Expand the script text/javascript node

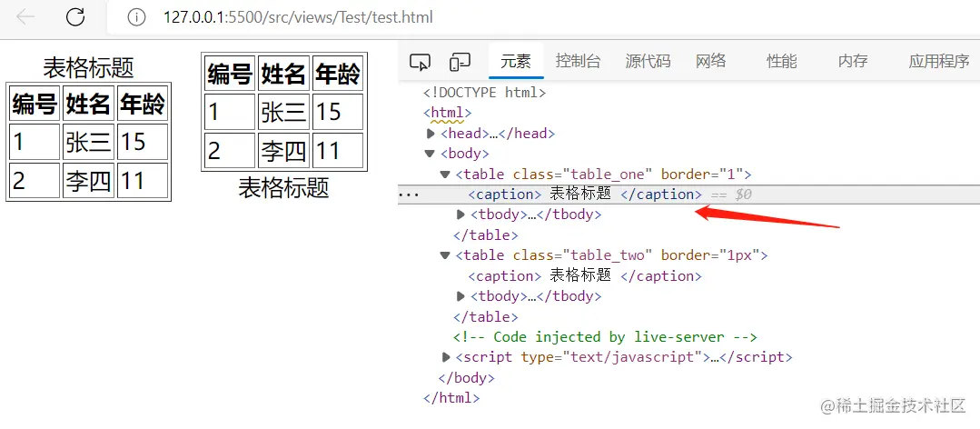tap(445, 357)
